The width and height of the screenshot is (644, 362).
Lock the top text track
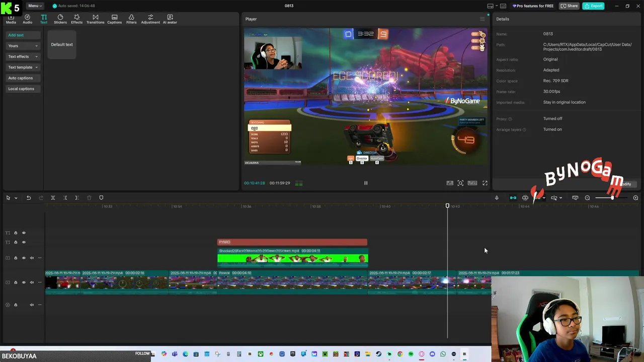[16, 233]
